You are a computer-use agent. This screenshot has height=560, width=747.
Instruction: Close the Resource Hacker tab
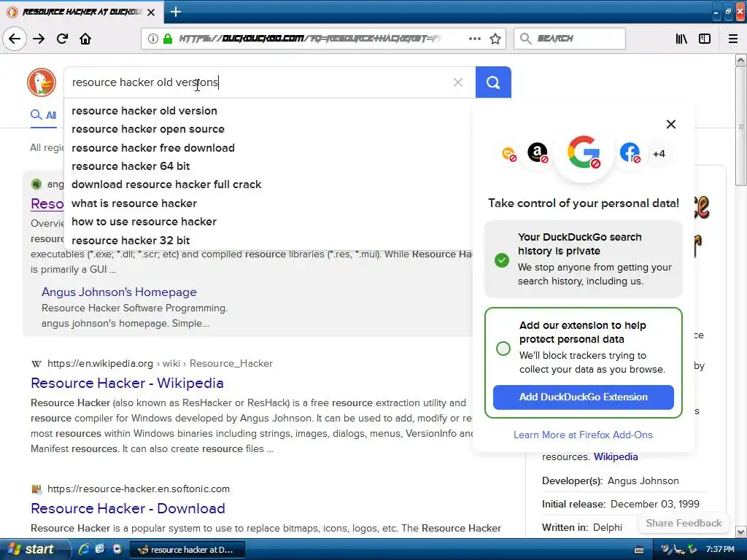(151, 12)
